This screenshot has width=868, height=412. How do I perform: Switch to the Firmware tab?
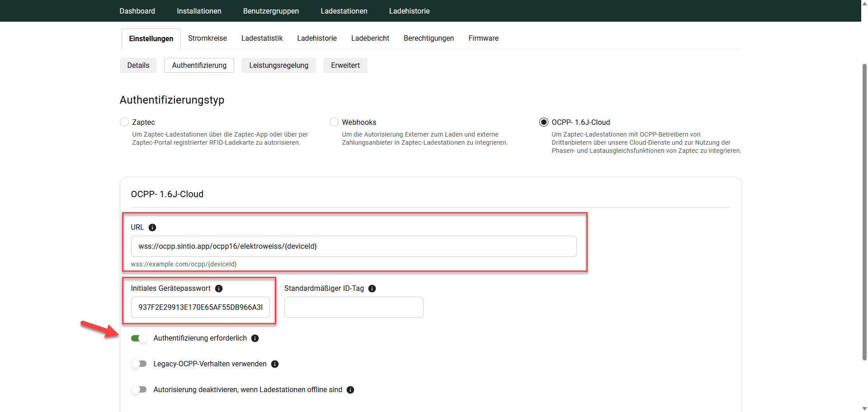coord(483,38)
